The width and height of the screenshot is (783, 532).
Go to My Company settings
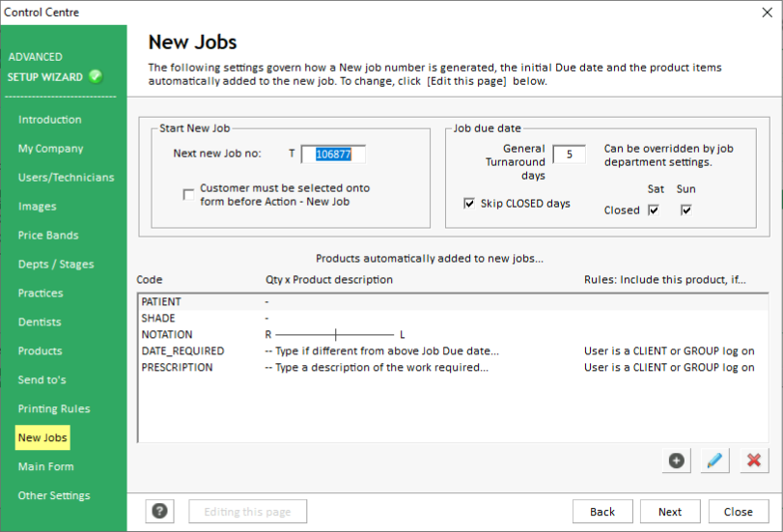click(51, 149)
